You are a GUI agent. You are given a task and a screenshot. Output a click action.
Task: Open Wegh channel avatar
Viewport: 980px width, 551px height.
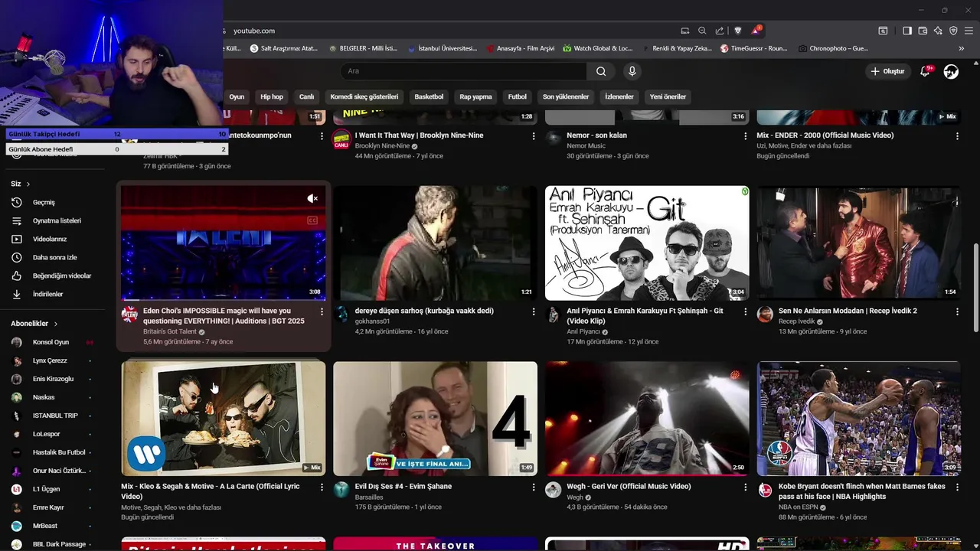coord(553,490)
